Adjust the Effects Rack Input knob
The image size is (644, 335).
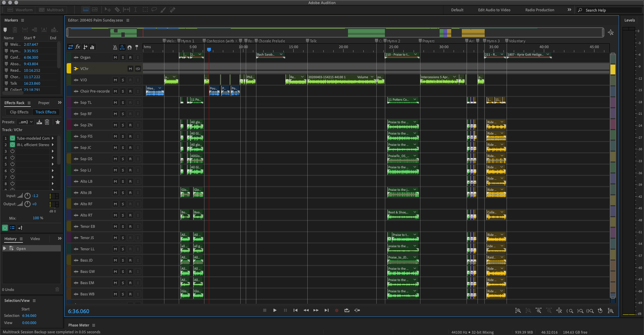(x=27, y=196)
